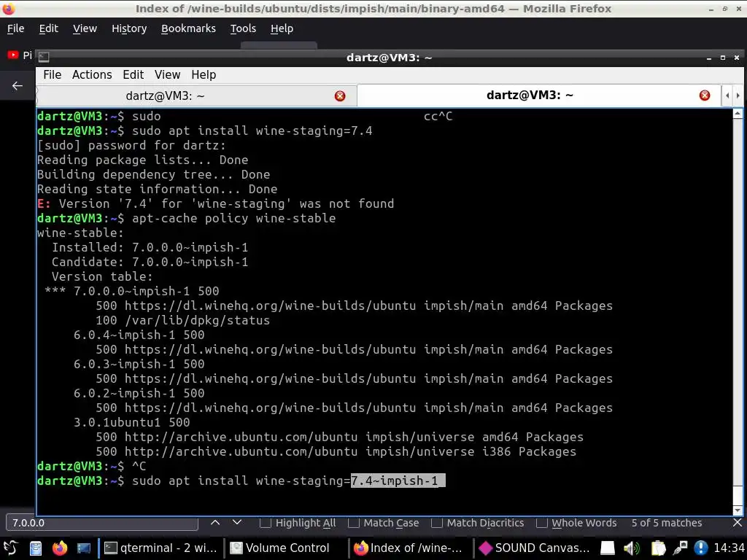The image size is (747, 560).
Task: Open the blue notification alert tray icon
Action: 700,548
